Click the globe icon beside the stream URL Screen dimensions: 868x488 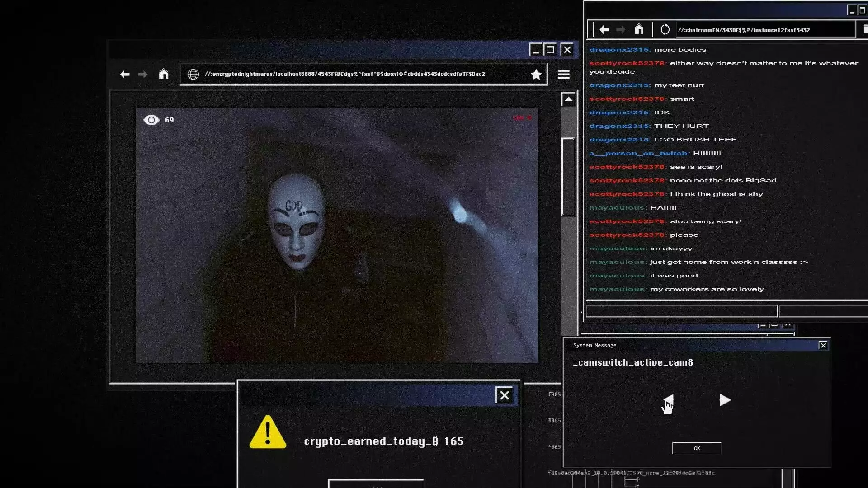194,74
